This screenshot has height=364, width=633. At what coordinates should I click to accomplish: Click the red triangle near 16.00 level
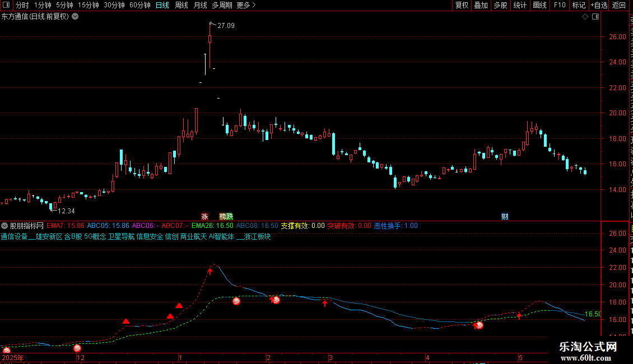click(126, 321)
